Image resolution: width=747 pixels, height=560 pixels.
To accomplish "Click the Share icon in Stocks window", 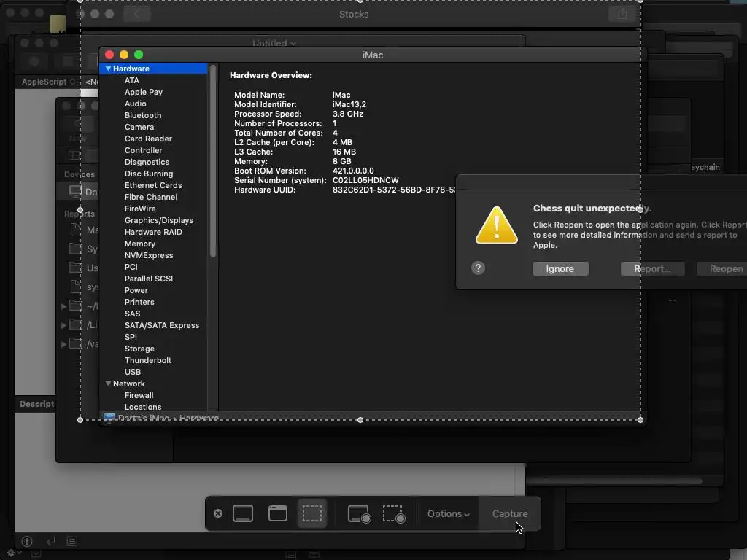I will 622,15.
